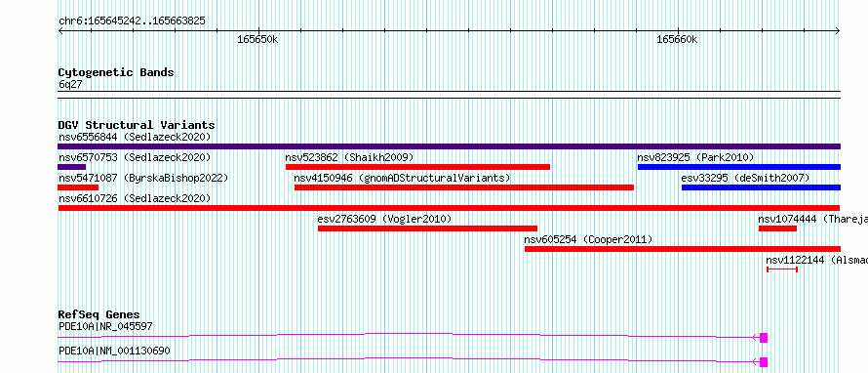Select the red nsv523862 variant bar
This screenshot has height=373, width=868.
[x=418, y=167]
